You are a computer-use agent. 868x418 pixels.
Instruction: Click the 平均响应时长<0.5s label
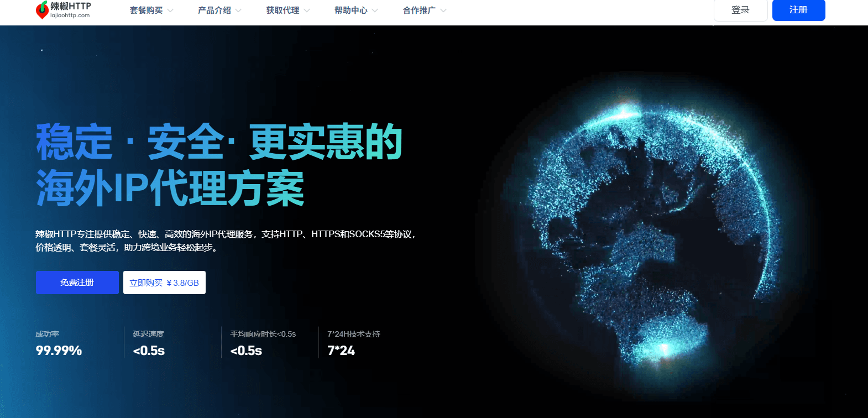click(263, 334)
